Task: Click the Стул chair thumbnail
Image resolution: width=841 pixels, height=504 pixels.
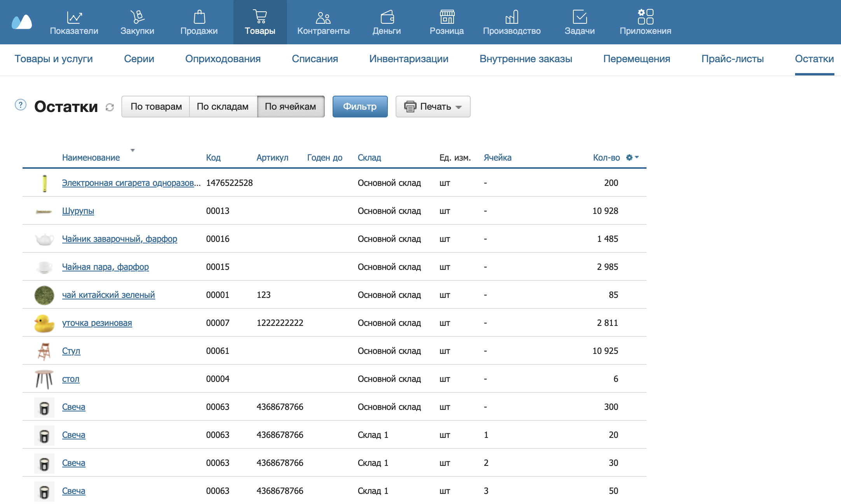Action: 44,351
